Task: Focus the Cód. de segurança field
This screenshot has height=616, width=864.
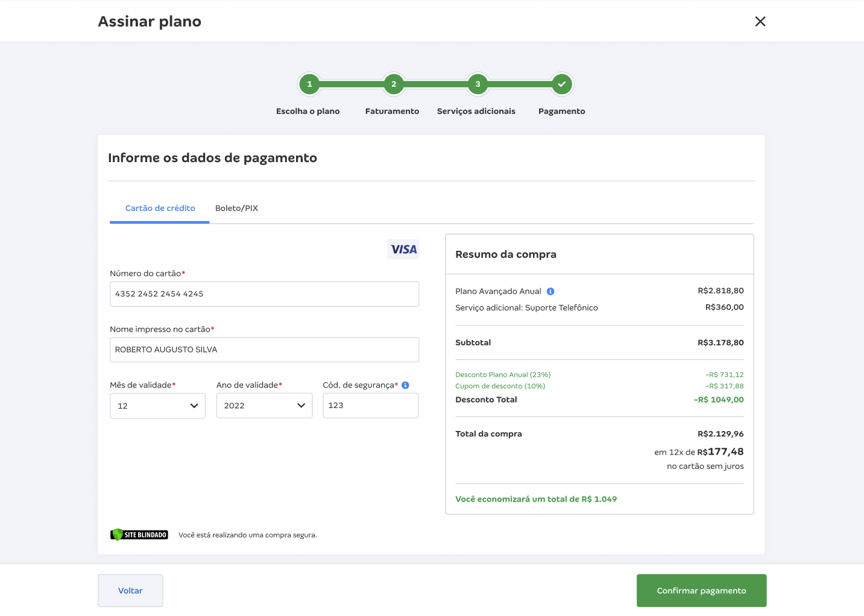Action: pos(371,406)
